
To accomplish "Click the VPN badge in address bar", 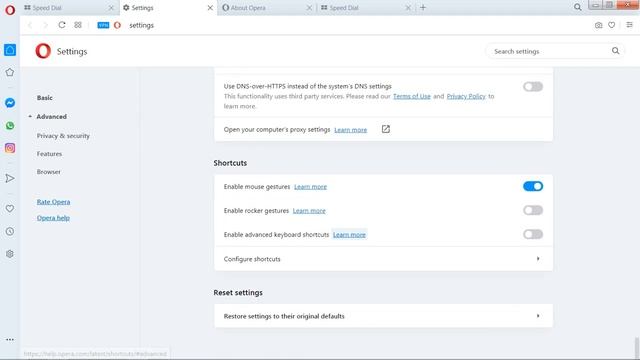I will (x=103, y=25).
